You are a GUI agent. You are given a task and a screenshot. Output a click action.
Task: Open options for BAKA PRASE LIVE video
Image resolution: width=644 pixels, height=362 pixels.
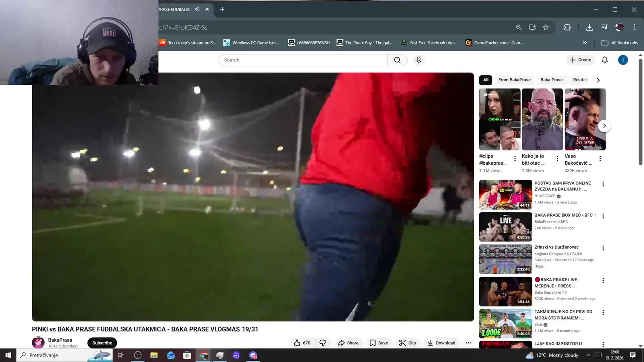(x=603, y=281)
